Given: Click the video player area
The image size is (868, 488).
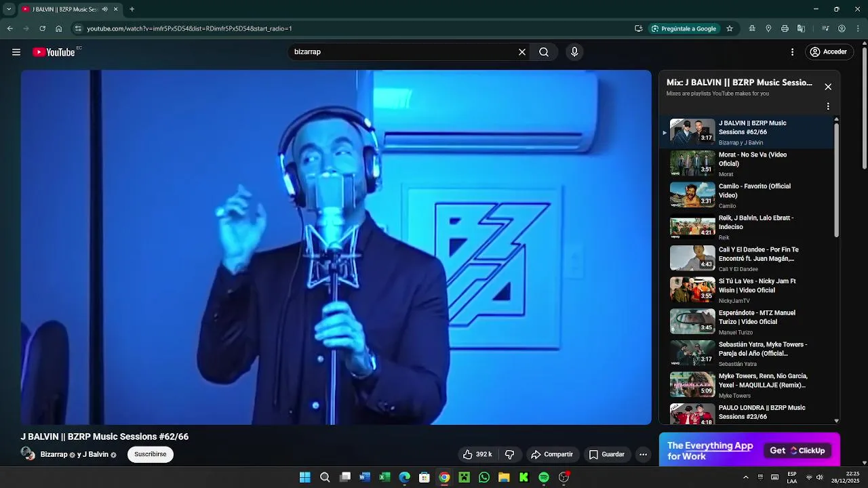Looking at the screenshot, I should (336, 247).
